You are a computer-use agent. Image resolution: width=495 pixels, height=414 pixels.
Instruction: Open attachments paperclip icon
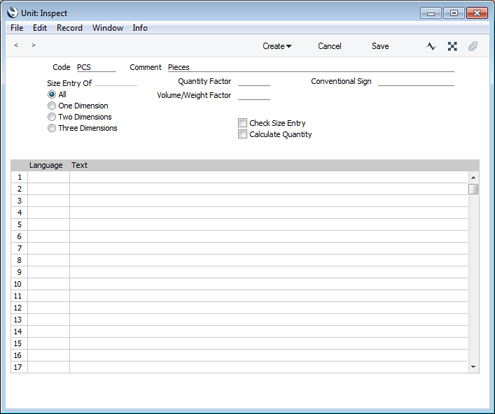point(473,46)
